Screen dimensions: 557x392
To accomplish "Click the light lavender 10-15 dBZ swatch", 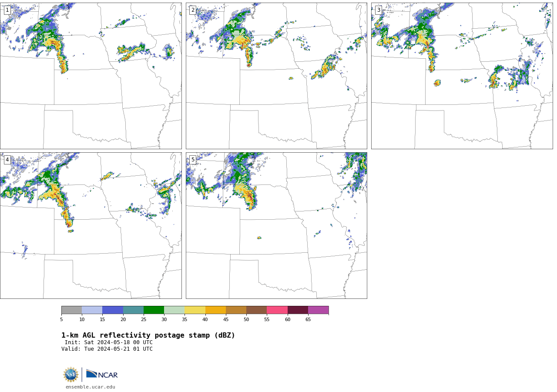I will tap(92, 310).
